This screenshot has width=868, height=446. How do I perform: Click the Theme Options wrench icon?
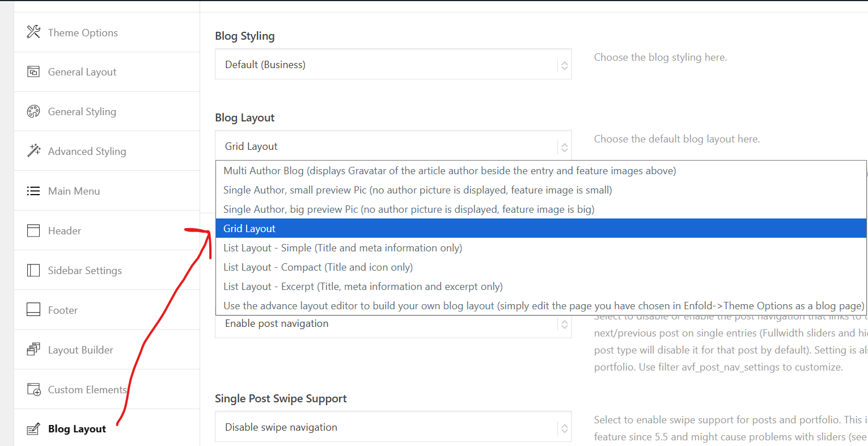coord(33,32)
